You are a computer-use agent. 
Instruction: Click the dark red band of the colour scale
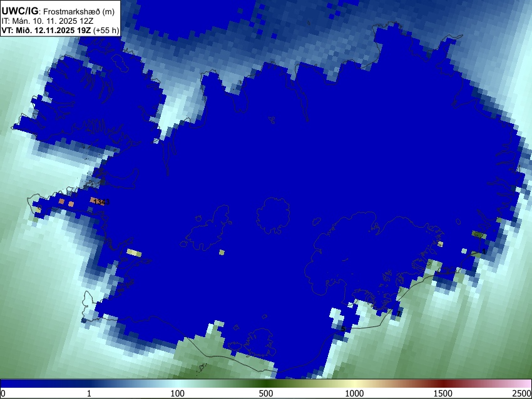click(x=442, y=383)
